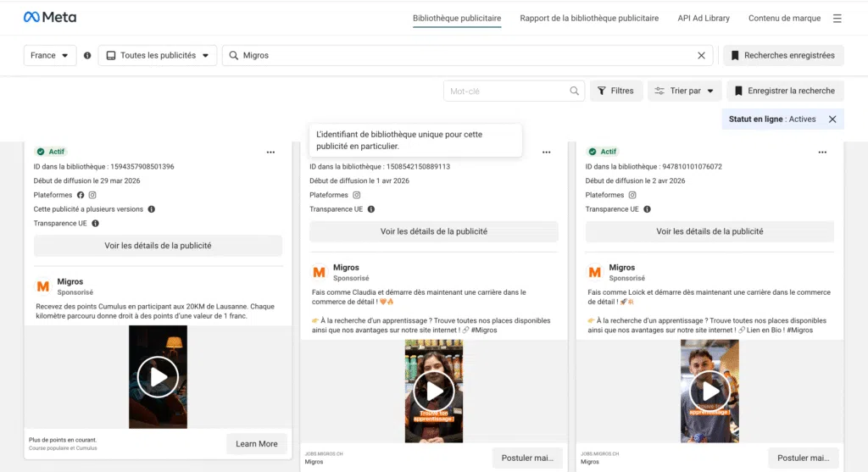Click Migros advertiser name in first ad

(70, 281)
